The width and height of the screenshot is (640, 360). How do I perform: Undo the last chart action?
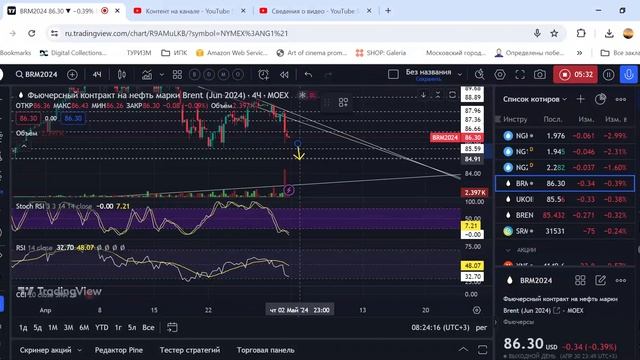click(308, 75)
